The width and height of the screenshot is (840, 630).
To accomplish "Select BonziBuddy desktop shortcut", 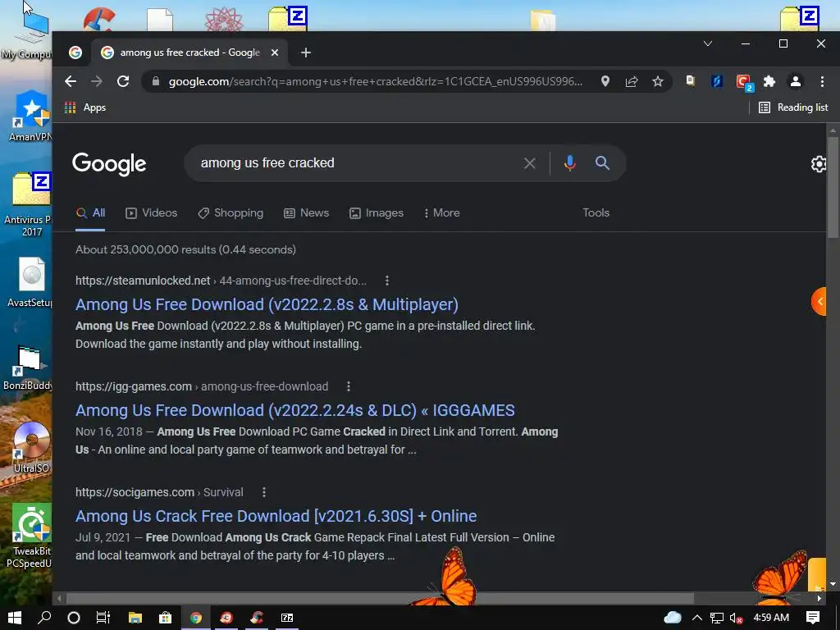I will coord(28,368).
